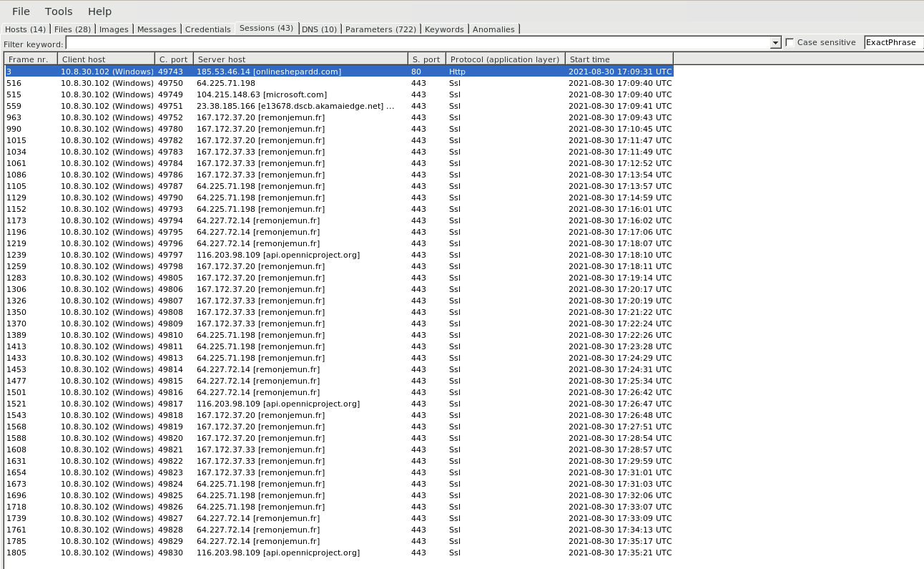Select the Sessions (43) tab
Screen dimensions: 924x569
[x=266, y=29]
